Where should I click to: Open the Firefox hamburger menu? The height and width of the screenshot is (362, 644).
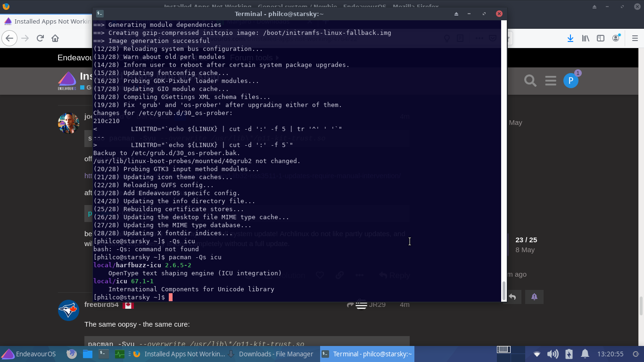coord(635,38)
